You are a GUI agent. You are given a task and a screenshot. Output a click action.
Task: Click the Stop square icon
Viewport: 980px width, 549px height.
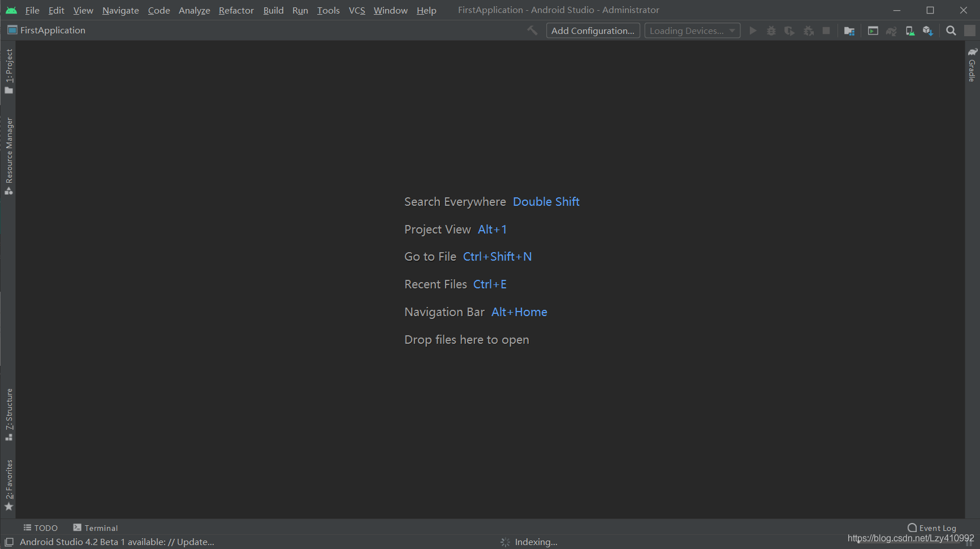(x=826, y=31)
